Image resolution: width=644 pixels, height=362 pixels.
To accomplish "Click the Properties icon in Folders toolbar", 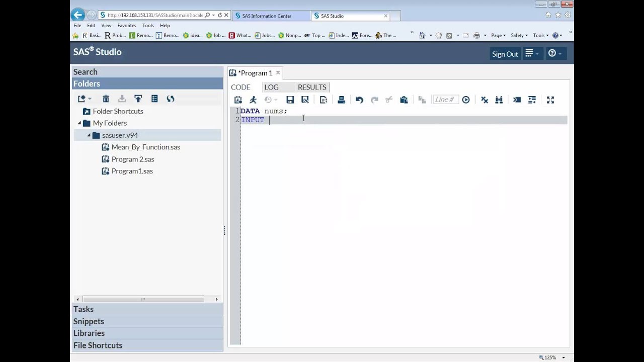I will 154,99.
